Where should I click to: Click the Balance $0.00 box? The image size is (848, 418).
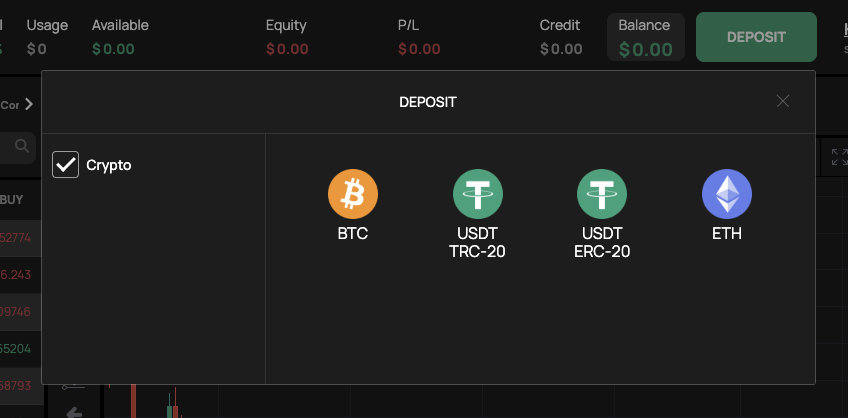coord(645,38)
